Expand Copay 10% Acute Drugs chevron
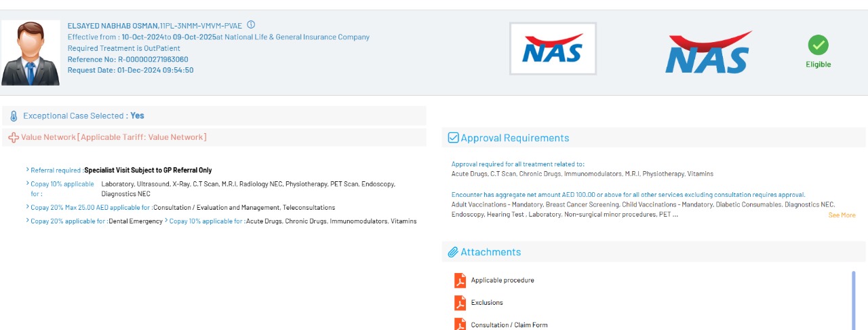Image resolution: width=868 pixels, height=330 pixels. (x=166, y=221)
